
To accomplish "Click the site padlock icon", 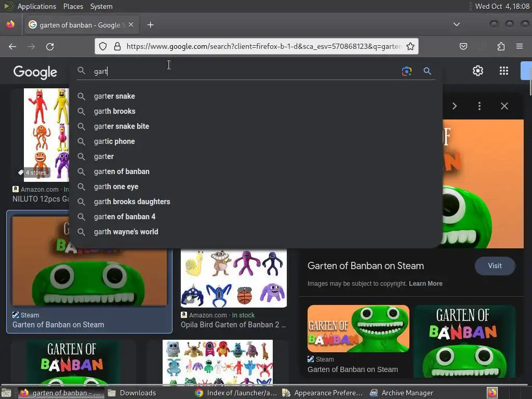I will point(117,46).
